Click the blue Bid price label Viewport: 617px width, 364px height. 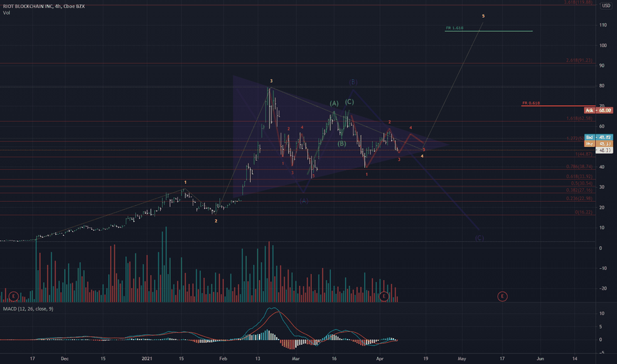click(x=598, y=138)
